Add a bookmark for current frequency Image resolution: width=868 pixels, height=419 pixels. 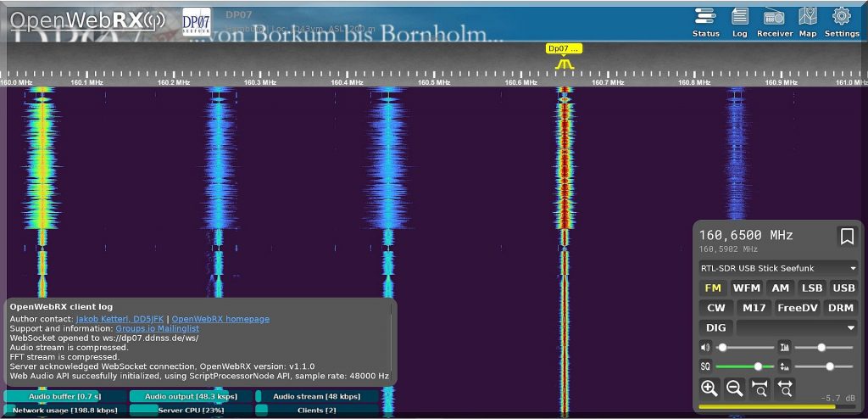coord(846,237)
